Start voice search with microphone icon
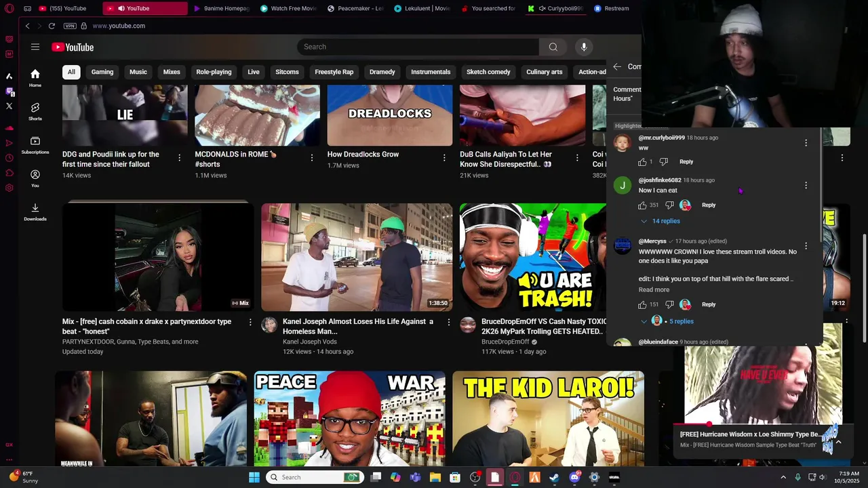This screenshot has width=868, height=488. (584, 47)
